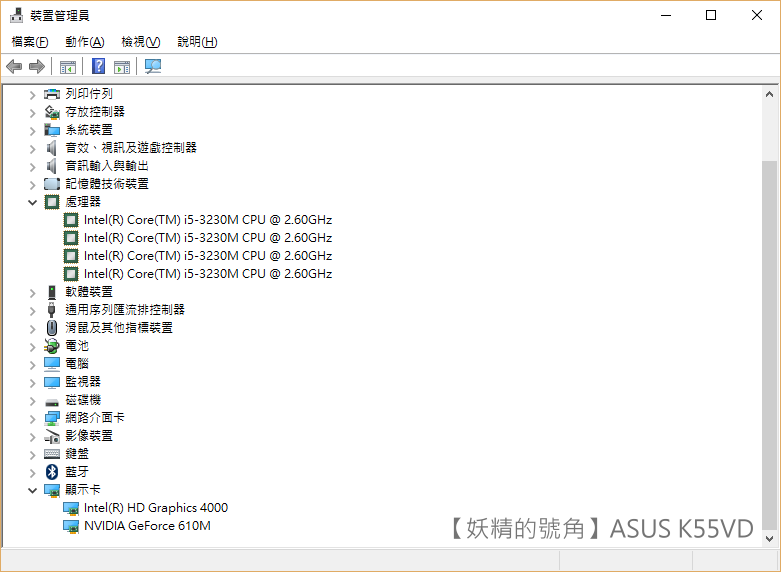Expand the 網路介面卡 node
The width and height of the screenshot is (781, 572).
click(32, 419)
